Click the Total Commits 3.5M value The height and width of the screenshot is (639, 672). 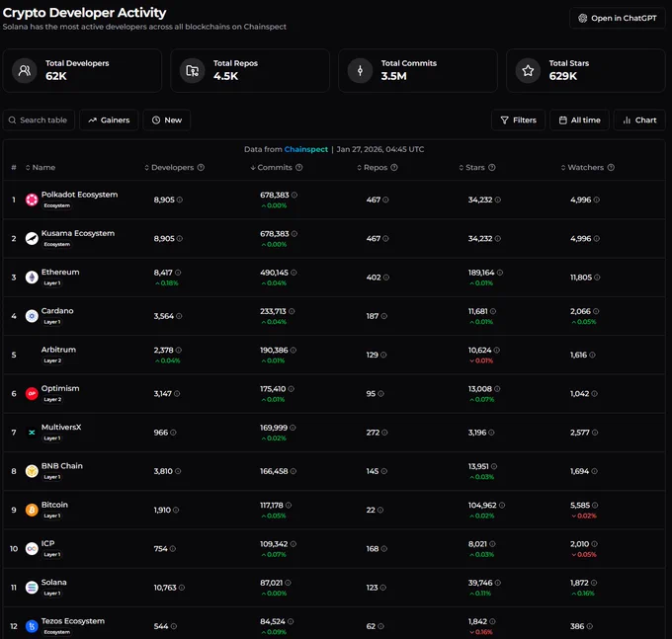click(394, 76)
